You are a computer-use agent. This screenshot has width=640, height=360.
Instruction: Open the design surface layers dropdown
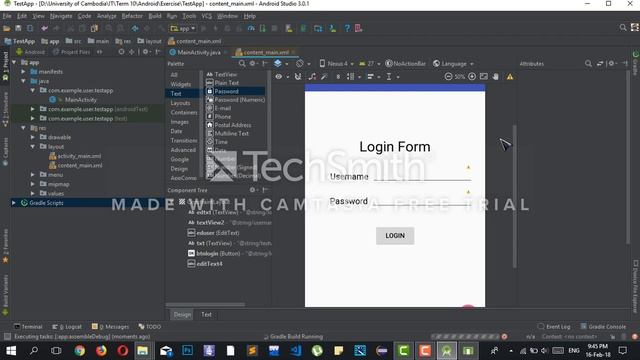pyautogui.click(x=280, y=64)
